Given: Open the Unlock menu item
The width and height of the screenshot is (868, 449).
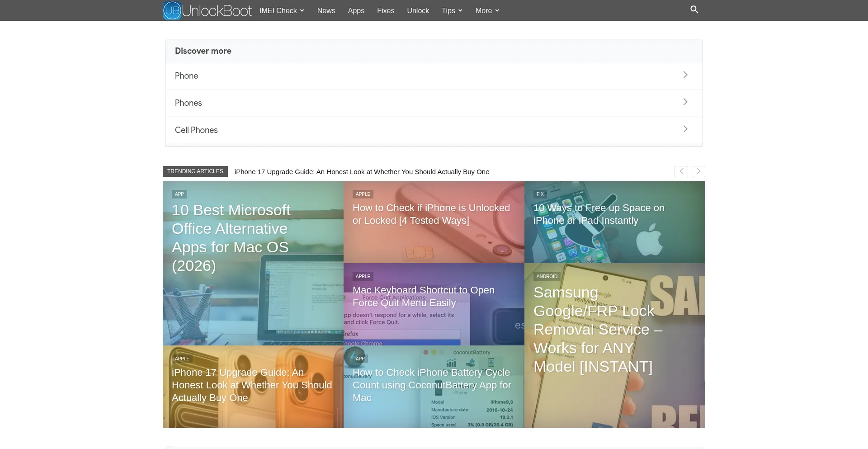Looking at the screenshot, I should pos(418,10).
